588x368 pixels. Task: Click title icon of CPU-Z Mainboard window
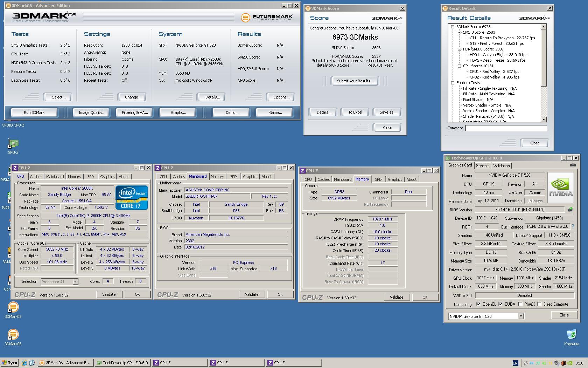pyautogui.click(x=158, y=168)
